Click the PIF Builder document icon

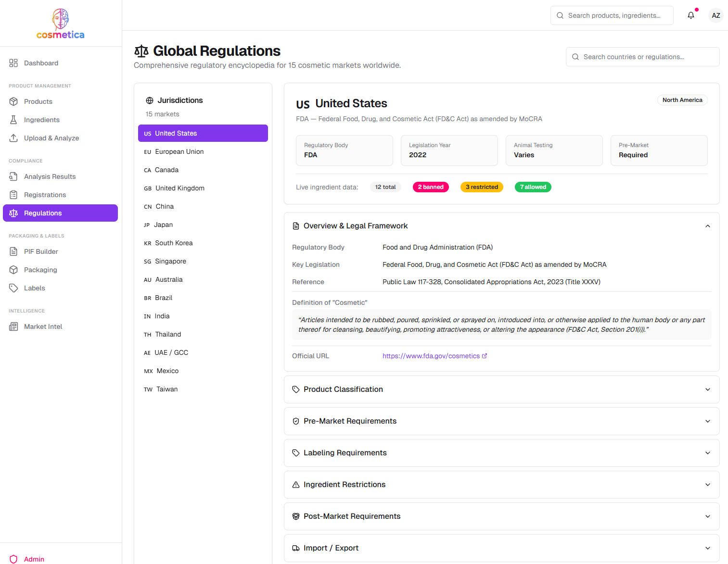(13, 251)
